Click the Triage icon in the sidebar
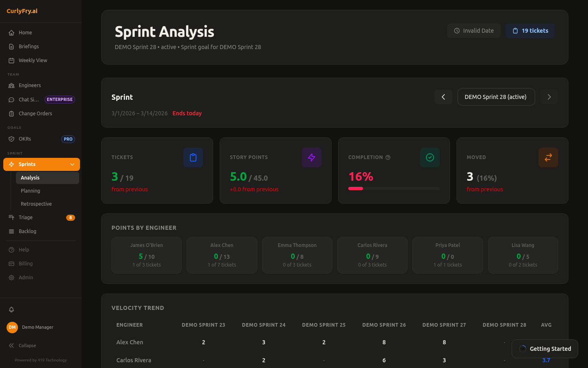Image resolution: width=588 pixels, height=368 pixels. 11,217
